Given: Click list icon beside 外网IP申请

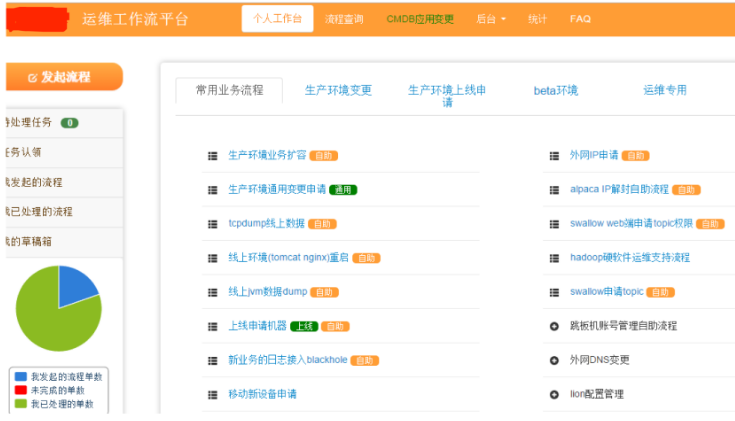Looking at the screenshot, I should coord(554,156).
